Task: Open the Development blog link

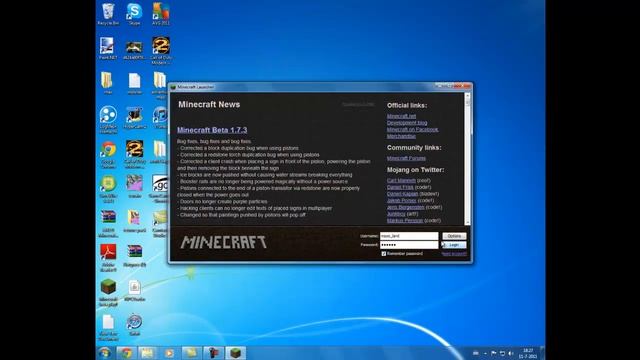Action: pyautogui.click(x=407, y=123)
